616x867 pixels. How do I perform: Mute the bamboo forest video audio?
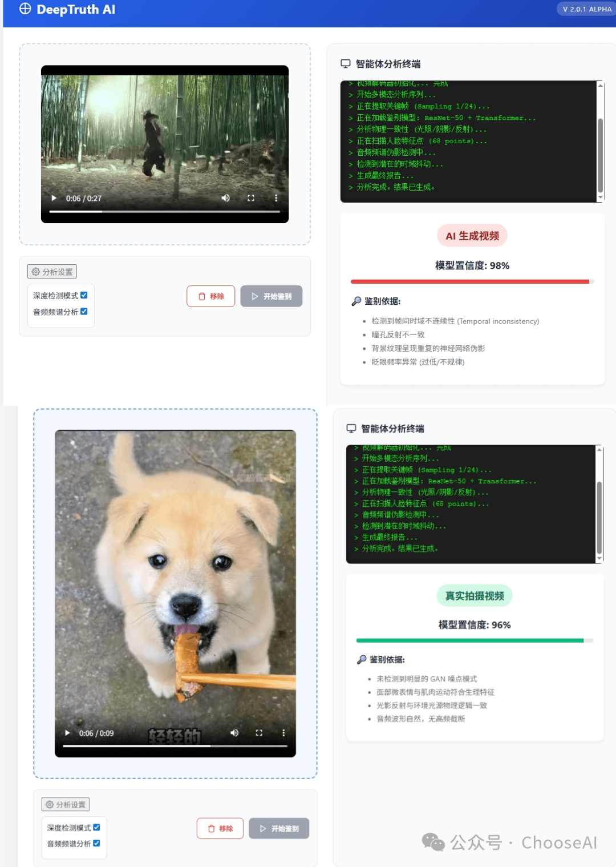[226, 198]
